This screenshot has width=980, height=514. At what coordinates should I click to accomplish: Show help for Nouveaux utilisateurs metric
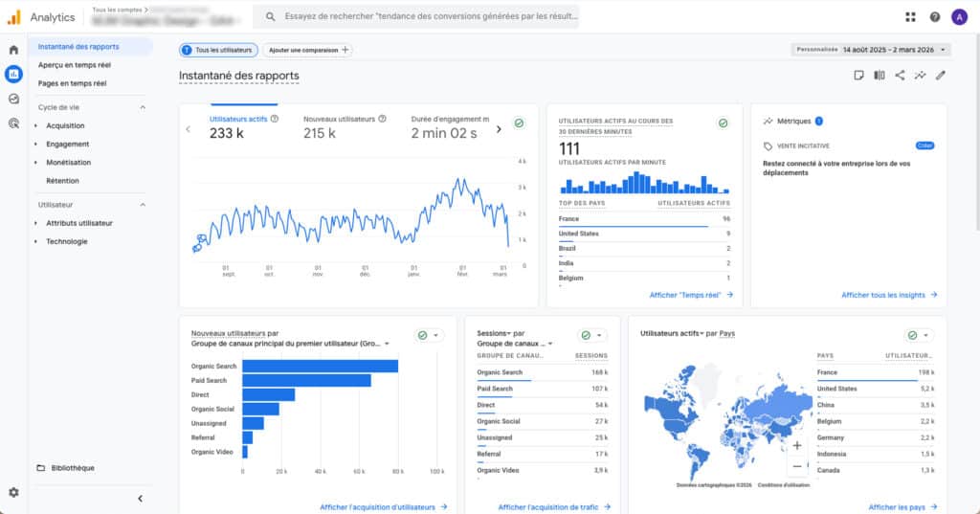point(383,119)
